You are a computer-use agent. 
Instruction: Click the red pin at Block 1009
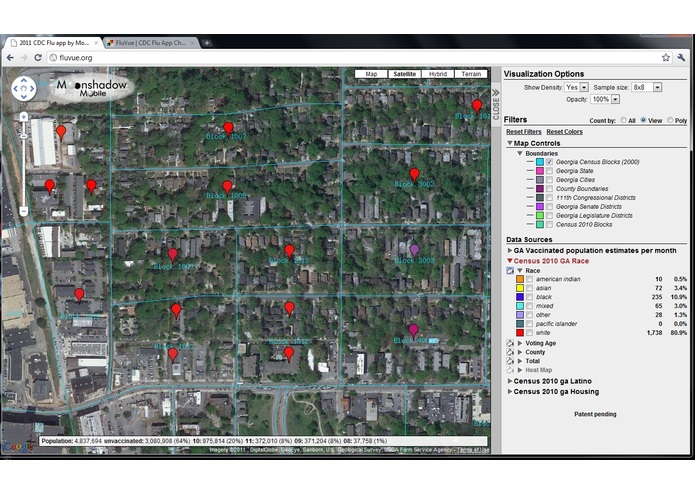[172, 255]
